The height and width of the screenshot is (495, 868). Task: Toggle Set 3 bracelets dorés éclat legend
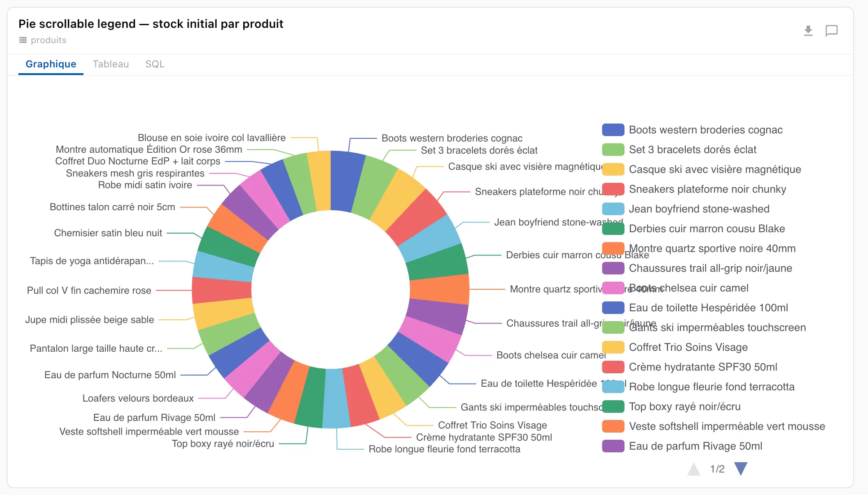click(x=679, y=150)
